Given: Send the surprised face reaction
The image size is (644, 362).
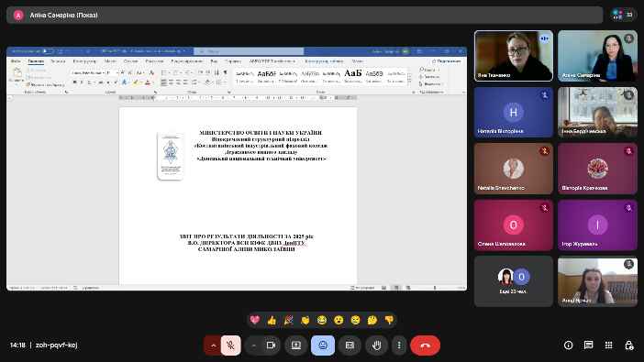Looking at the screenshot, I should 339,320.
